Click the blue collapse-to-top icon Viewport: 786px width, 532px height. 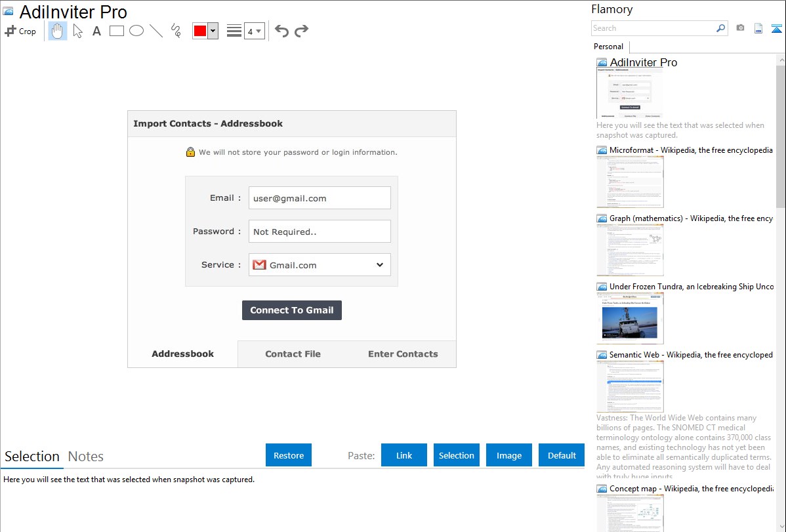click(776, 28)
